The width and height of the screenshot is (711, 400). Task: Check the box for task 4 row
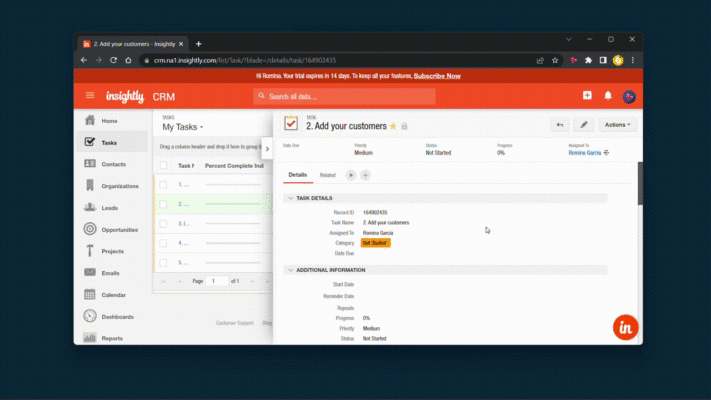point(163,243)
